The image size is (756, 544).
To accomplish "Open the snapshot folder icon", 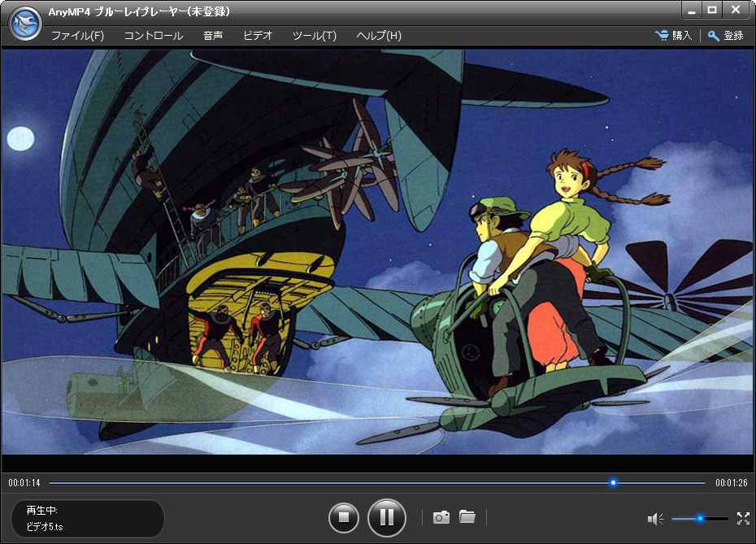I will click(467, 516).
